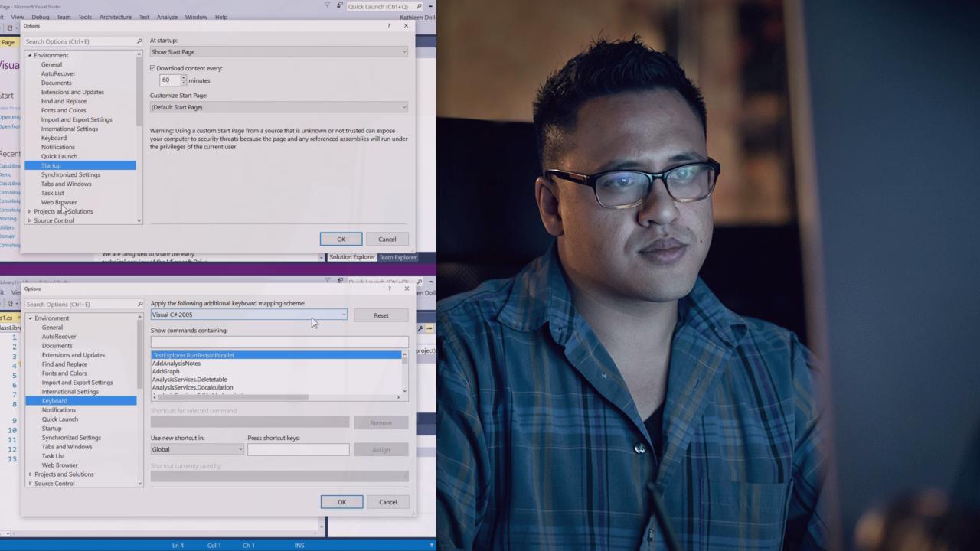Click search magnifier in top Options dialog
The image size is (980, 551).
139,41
